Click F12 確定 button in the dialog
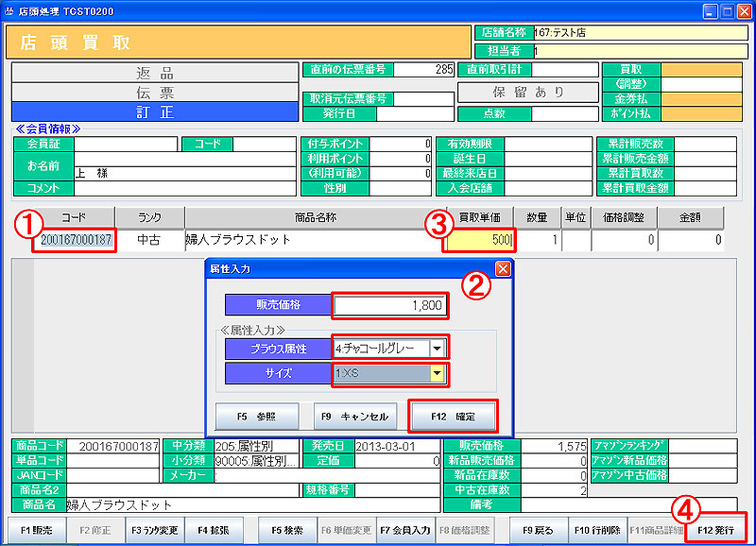 pyautogui.click(x=454, y=416)
